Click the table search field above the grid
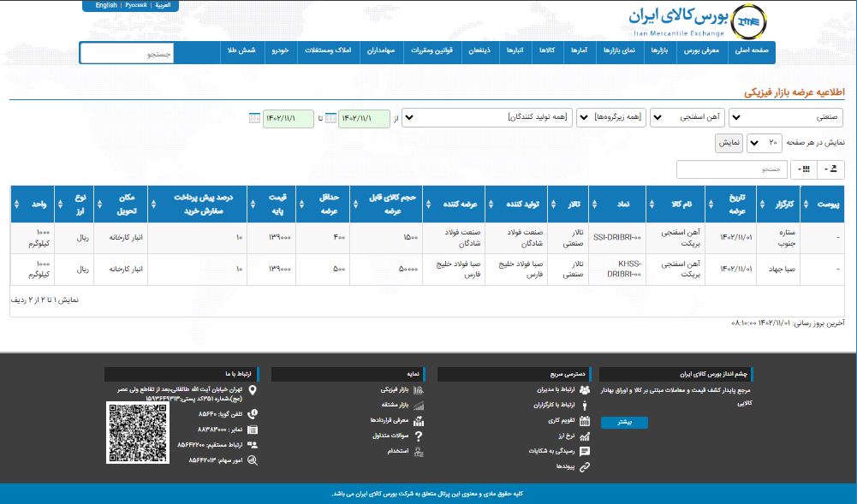Image resolution: width=857 pixels, height=504 pixels. (732, 169)
